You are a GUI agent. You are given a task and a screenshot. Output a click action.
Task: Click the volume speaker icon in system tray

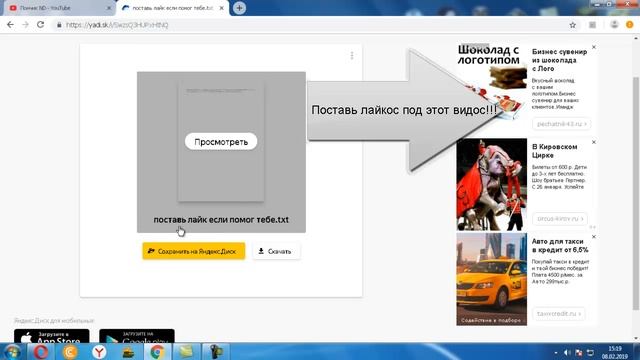pyautogui.click(x=567, y=352)
